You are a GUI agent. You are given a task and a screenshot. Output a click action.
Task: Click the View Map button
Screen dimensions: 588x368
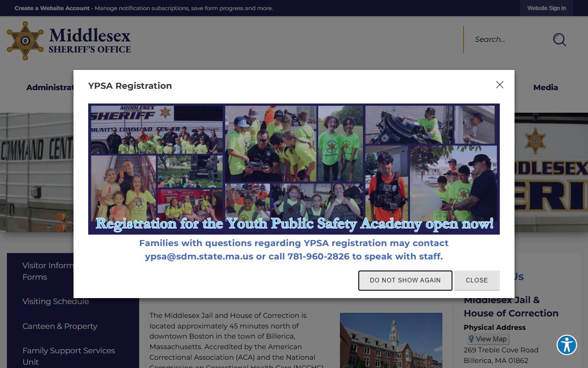pyautogui.click(x=487, y=339)
